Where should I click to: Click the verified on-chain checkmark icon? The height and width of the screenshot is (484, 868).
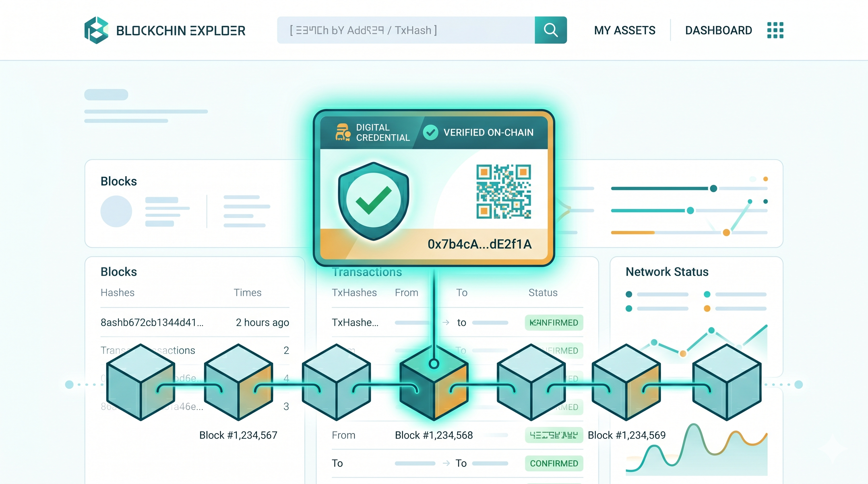[x=430, y=132]
